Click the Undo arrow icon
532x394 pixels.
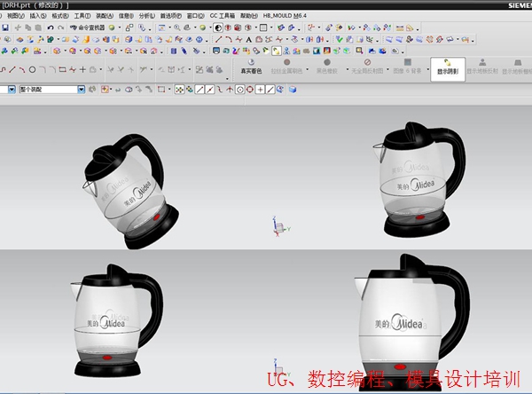(50, 28)
